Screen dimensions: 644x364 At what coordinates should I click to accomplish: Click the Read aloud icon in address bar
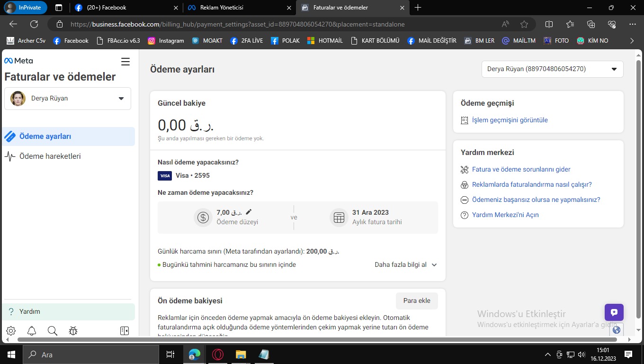pos(506,24)
